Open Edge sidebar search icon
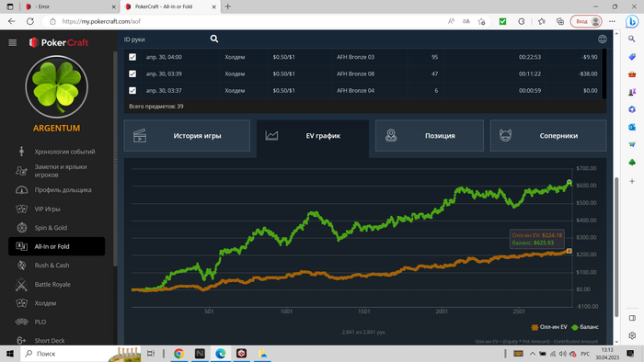 (632, 39)
